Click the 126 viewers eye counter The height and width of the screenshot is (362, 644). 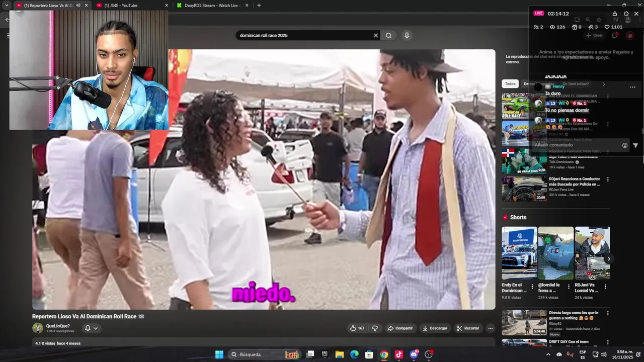click(x=557, y=27)
